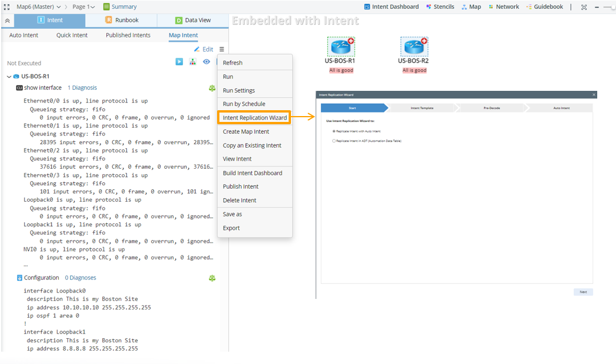The image size is (616, 364).
Task: Collapse the US-BOS-R1 tree node
Action: pyautogui.click(x=9, y=77)
